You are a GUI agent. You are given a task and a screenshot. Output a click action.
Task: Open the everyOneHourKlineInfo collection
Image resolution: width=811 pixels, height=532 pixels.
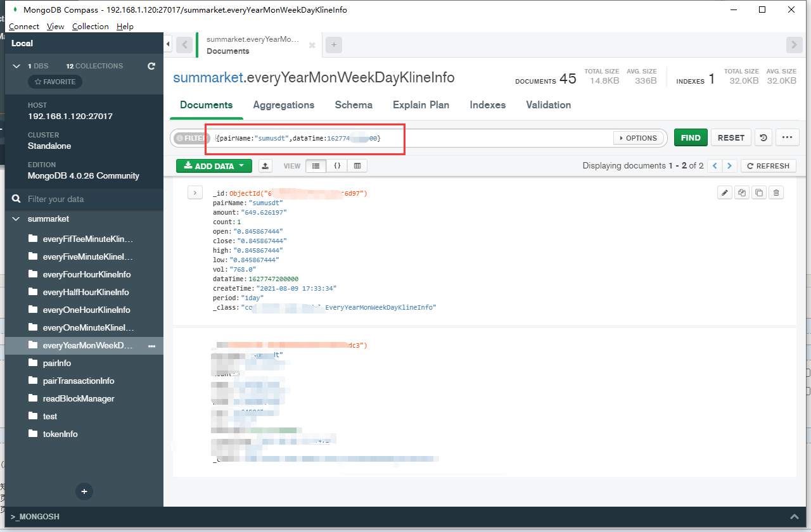click(87, 310)
